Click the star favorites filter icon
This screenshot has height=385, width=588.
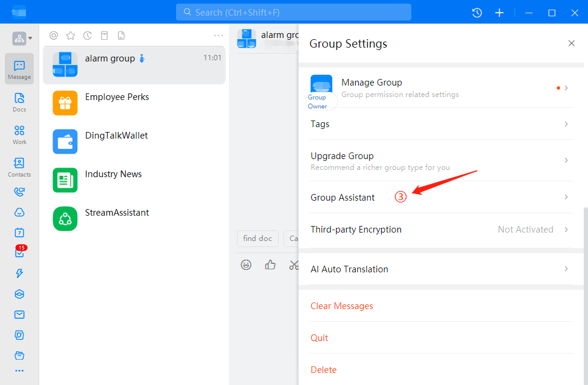[71, 36]
